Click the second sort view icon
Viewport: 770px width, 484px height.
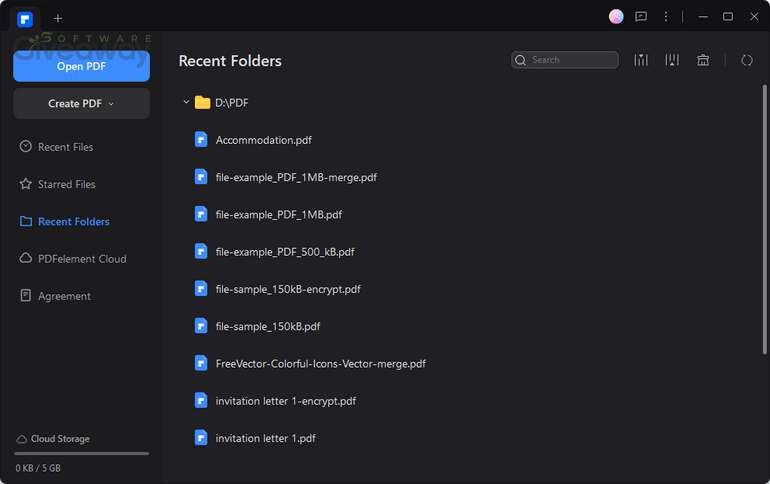tap(672, 60)
